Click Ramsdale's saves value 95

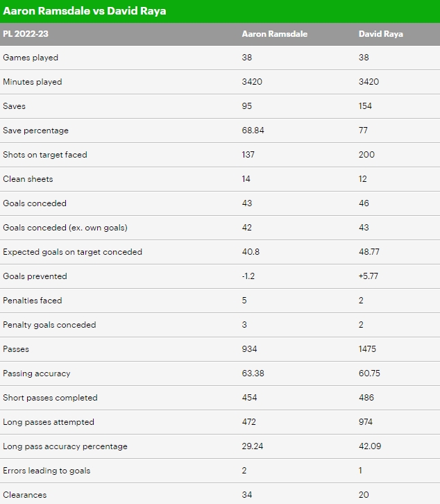247,106
